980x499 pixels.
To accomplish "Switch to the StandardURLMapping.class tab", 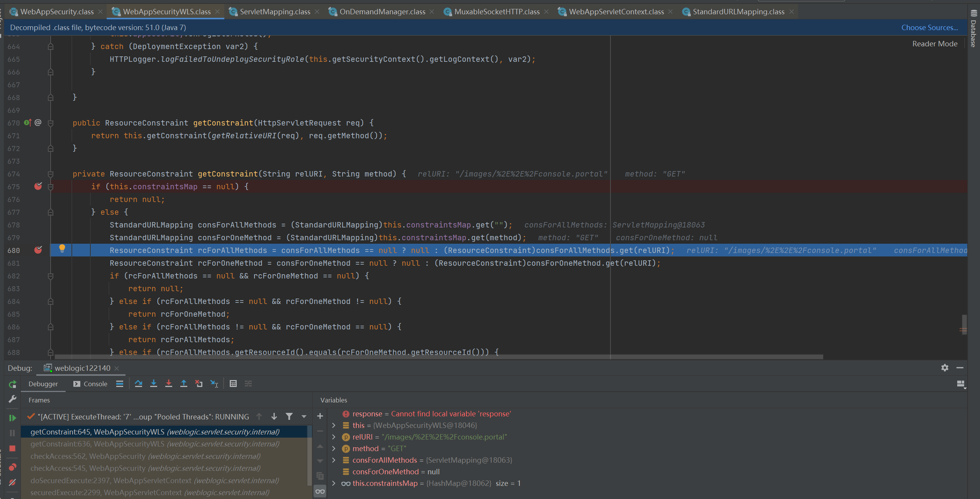I will pyautogui.click(x=738, y=12).
